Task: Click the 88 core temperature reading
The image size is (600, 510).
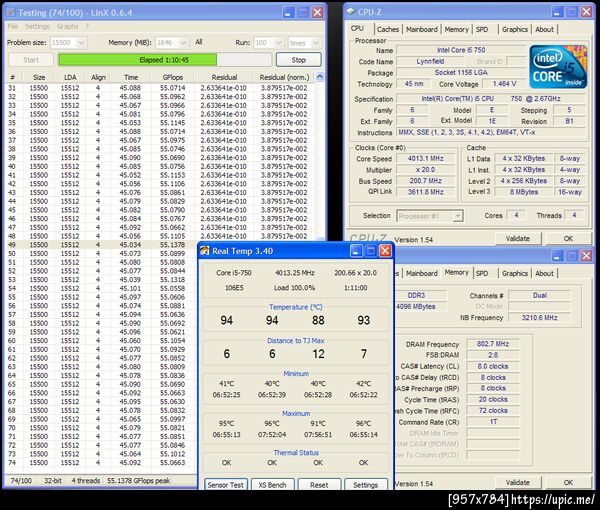Action: (318, 320)
